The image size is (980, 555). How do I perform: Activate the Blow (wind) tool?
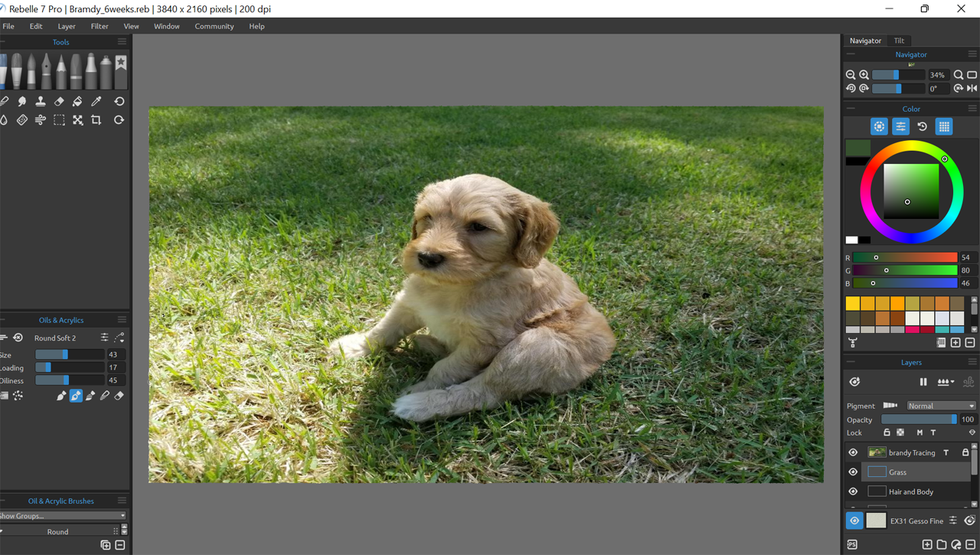[40, 120]
